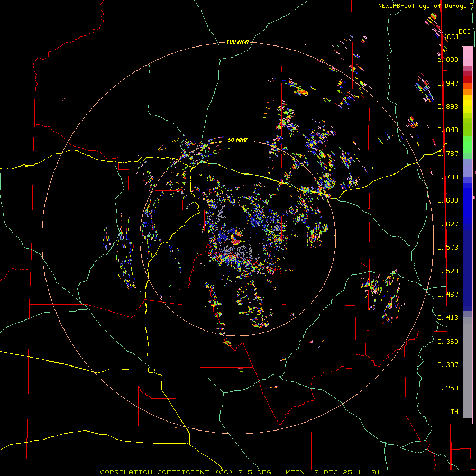
Task: Click the 0.5 DEG elevation text
Action: [255, 472]
